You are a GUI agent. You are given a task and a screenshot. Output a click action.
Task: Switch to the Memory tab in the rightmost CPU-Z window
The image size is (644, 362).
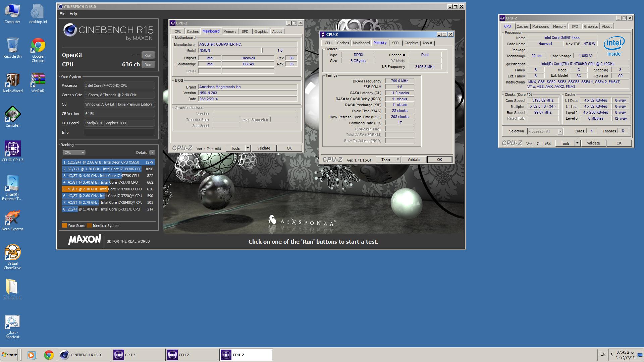(x=559, y=26)
